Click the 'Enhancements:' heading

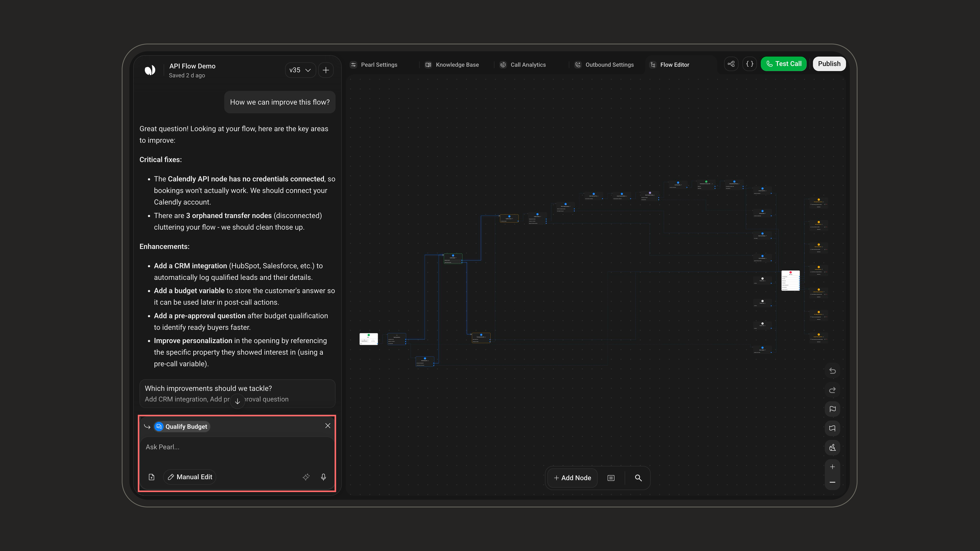point(164,246)
